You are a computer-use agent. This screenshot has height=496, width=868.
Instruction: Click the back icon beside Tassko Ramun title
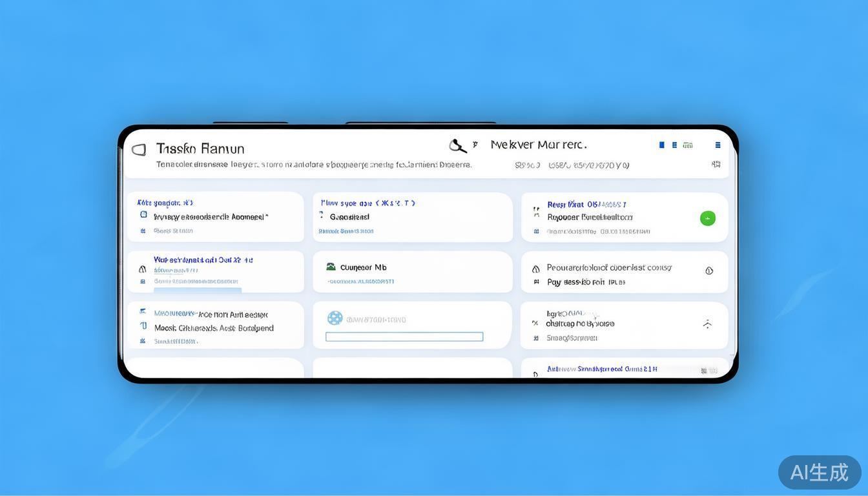tap(138, 150)
